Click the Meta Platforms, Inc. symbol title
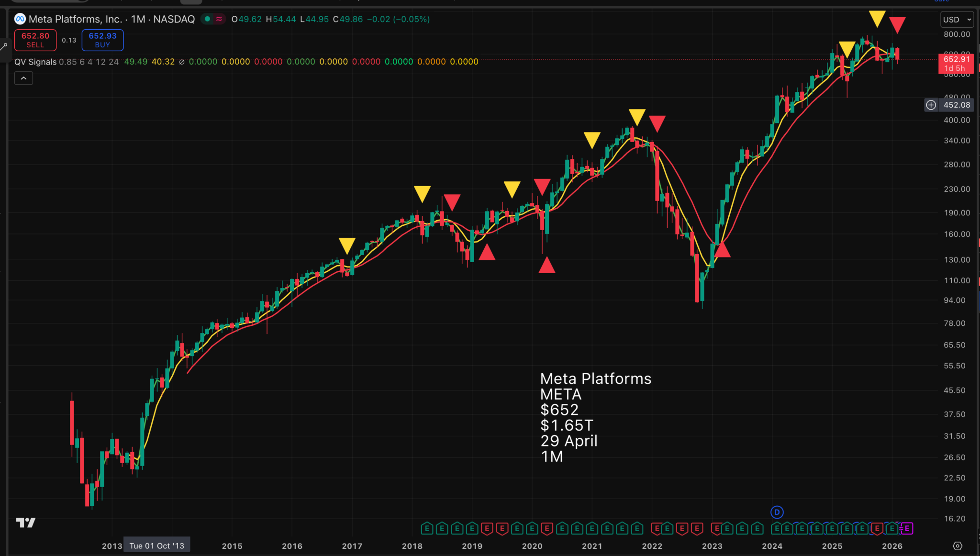The height and width of the screenshot is (556, 980). pos(75,19)
